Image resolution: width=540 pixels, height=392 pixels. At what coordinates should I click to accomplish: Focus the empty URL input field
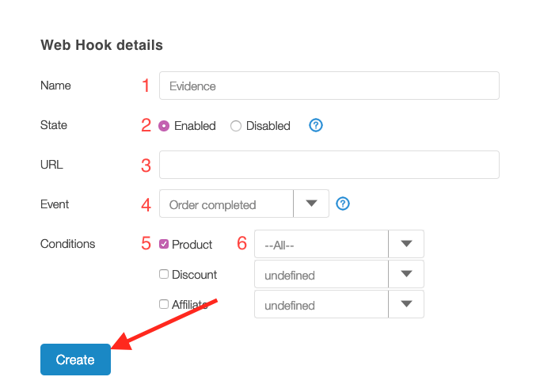pyautogui.click(x=329, y=165)
